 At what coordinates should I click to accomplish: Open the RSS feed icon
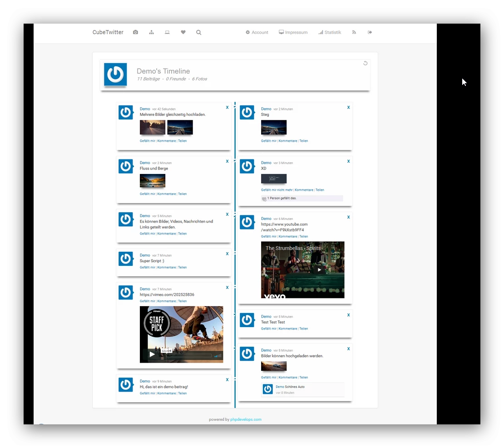(x=354, y=32)
